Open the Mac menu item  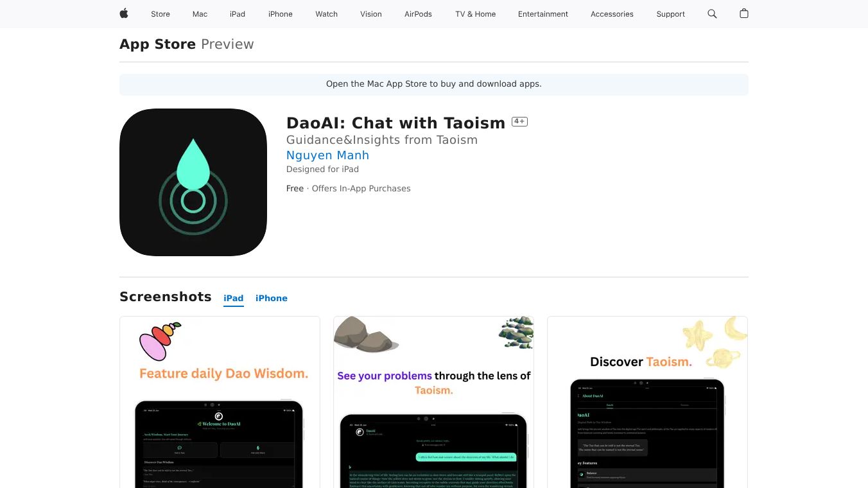pos(200,14)
